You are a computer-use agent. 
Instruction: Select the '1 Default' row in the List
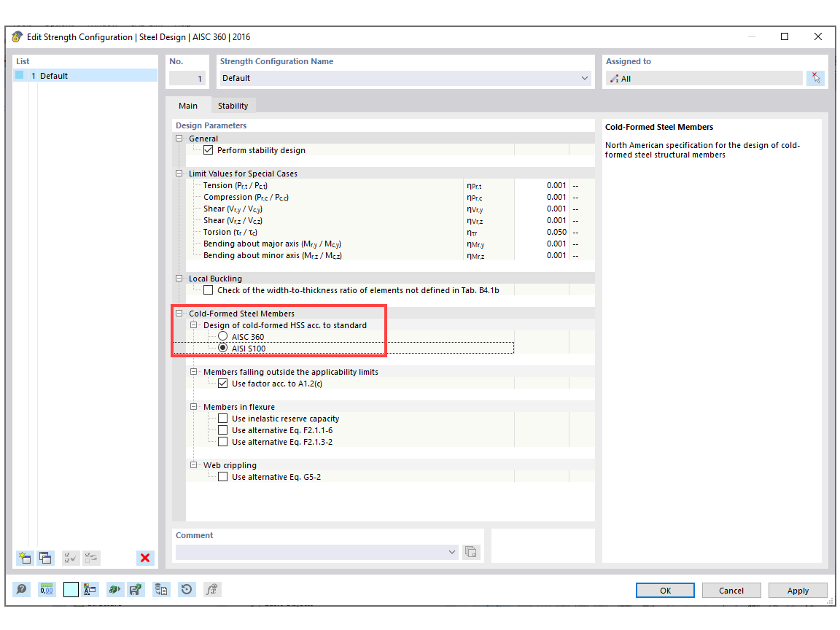coord(85,76)
